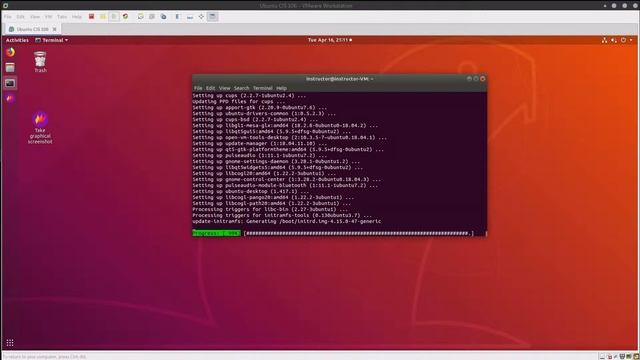Screen dimensions: 640x360
Task: Open the terminal window Terminal menu
Action: pyautogui.click(x=262, y=88)
